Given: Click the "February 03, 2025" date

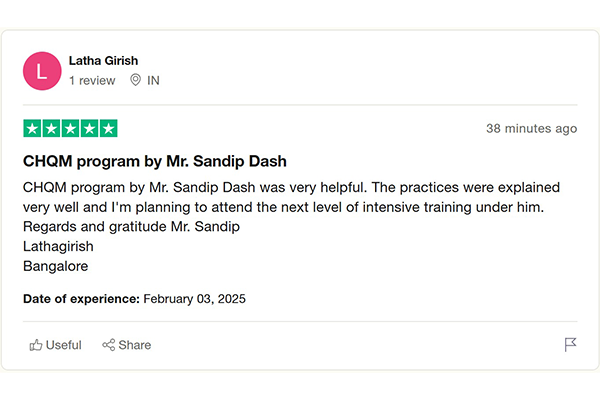Looking at the screenshot, I should 194,298.
